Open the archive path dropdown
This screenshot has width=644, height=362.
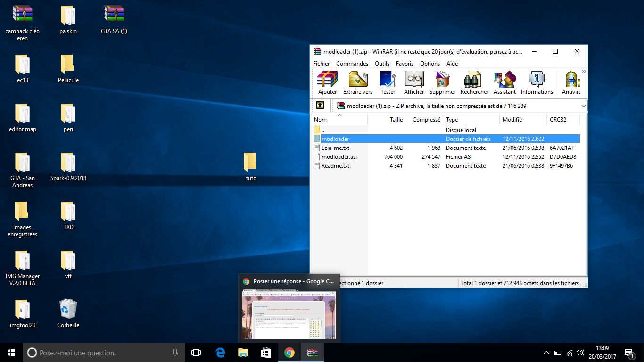[584, 106]
